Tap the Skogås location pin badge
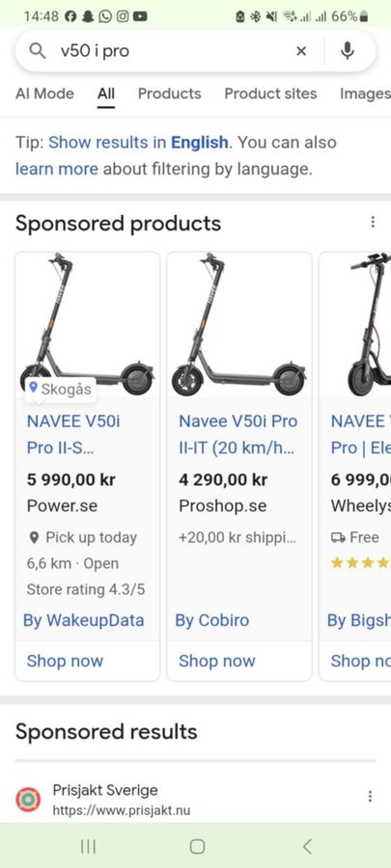 pos(60,389)
